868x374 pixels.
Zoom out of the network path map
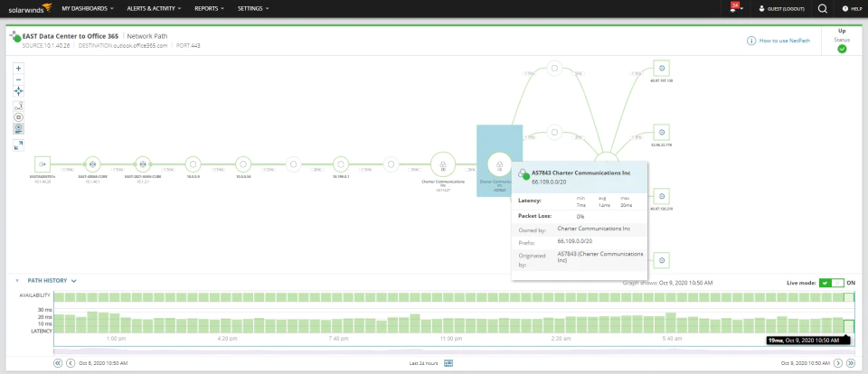(18, 79)
